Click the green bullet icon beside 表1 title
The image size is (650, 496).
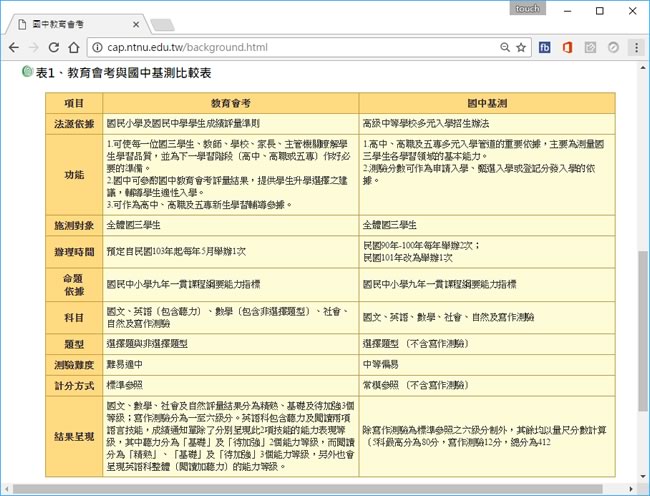(x=27, y=72)
